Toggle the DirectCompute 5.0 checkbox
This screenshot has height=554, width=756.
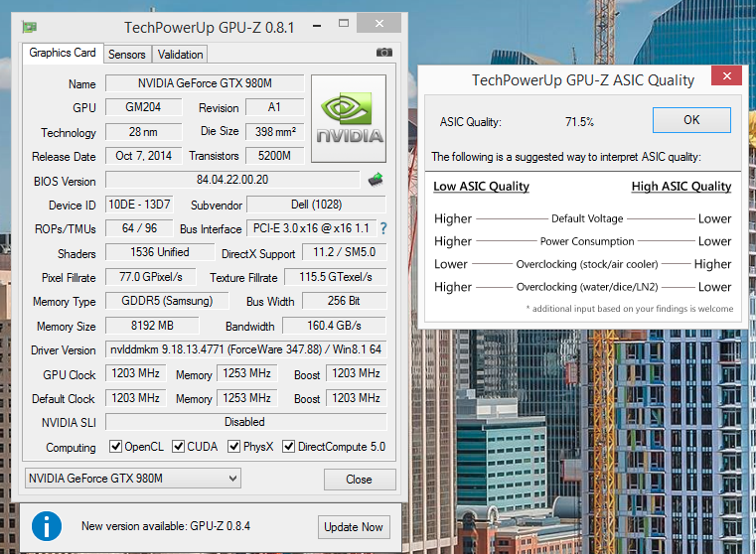click(x=288, y=447)
